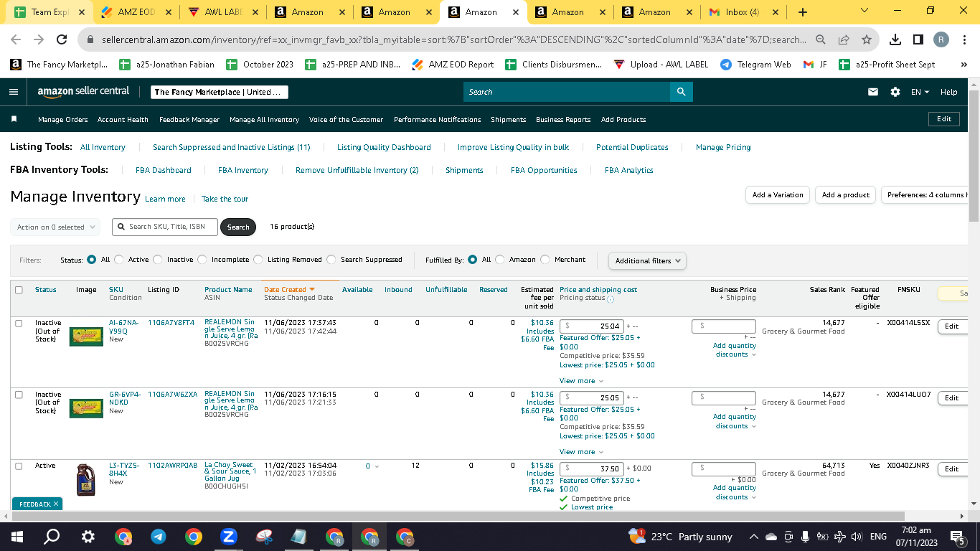This screenshot has height=551, width=980.
Task: Tick the select-all checkbox in the table header
Action: pyautogui.click(x=19, y=290)
